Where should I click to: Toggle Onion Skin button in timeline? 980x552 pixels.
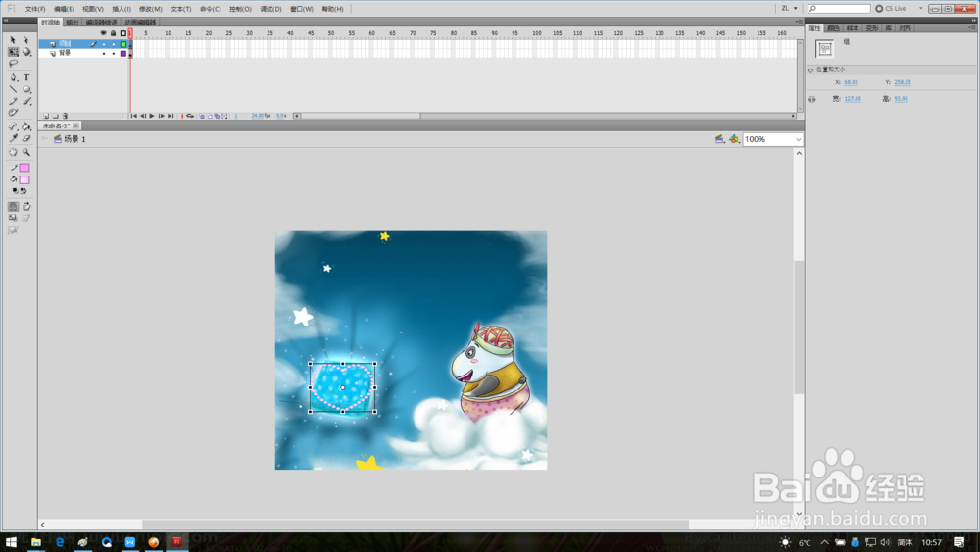(202, 117)
